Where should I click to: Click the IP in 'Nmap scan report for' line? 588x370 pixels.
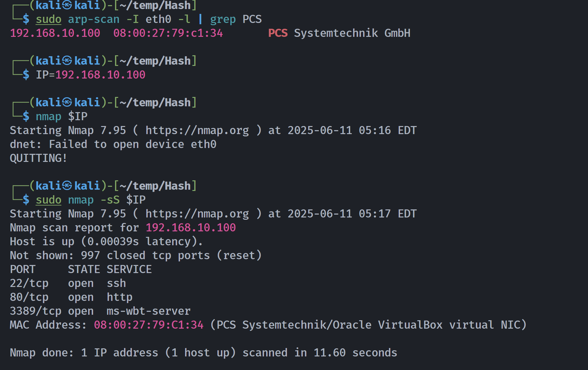(x=191, y=227)
